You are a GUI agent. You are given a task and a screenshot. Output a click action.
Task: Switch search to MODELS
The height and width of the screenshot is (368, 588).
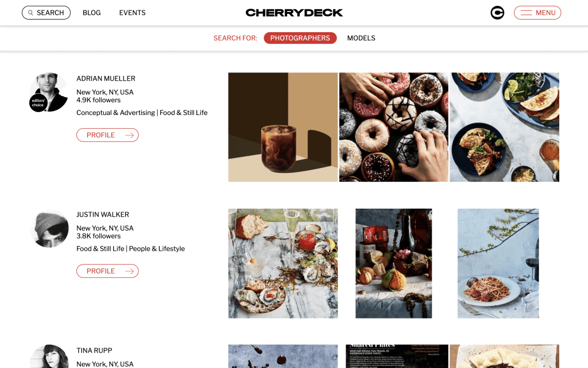pos(361,38)
